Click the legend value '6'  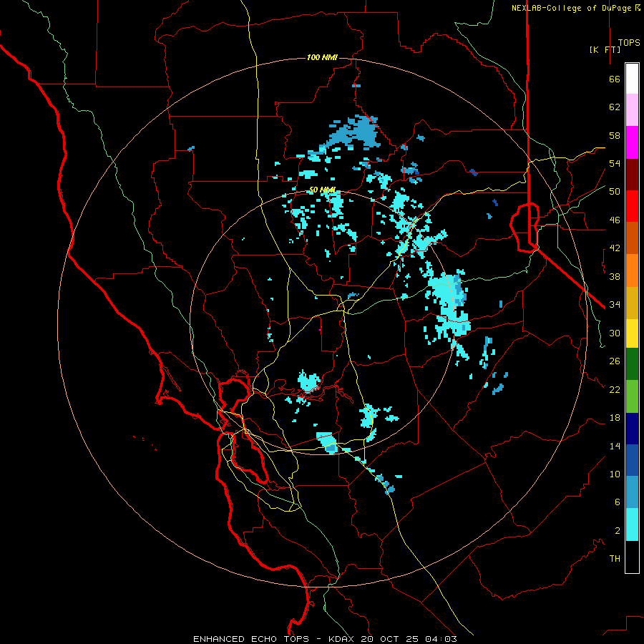[x=618, y=502]
